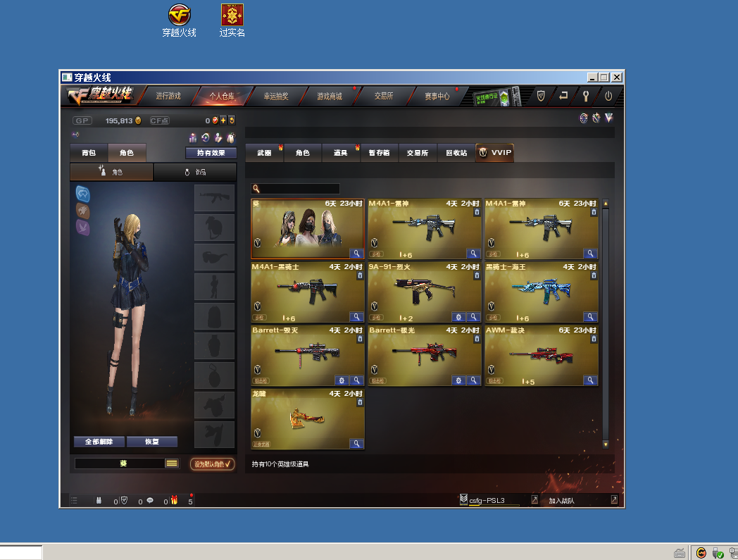Switch to 背包 tab
The image size is (738, 560).
[x=89, y=153]
